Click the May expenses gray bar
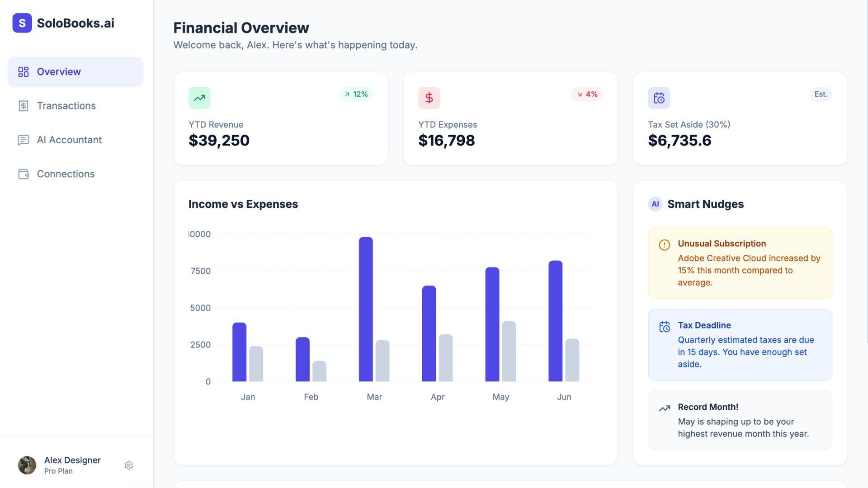868x488 pixels. click(x=509, y=352)
